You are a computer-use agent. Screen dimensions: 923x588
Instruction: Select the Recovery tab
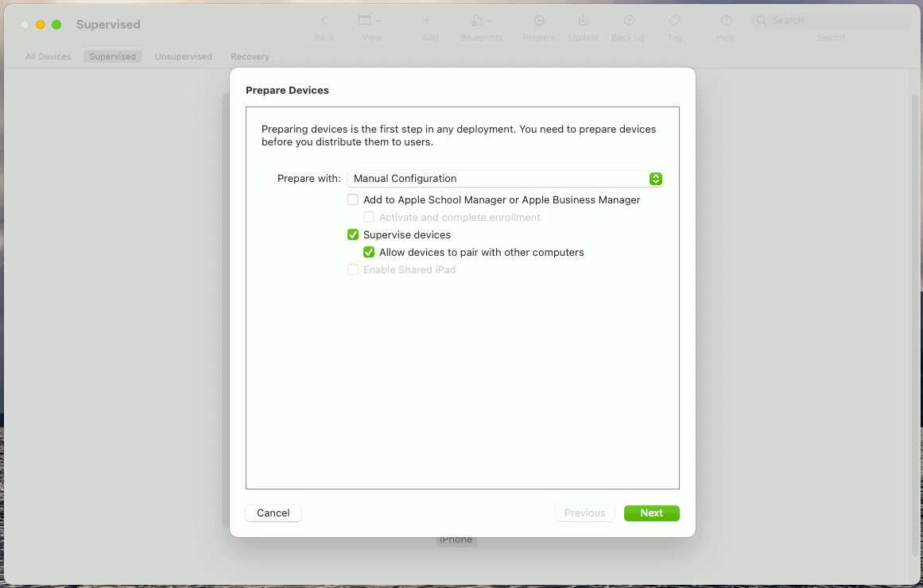coord(250,56)
